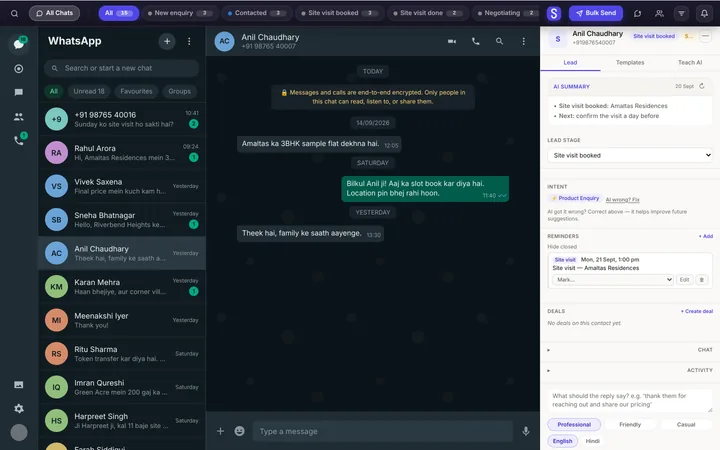This screenshot has width=720, height=450.
Task: Start a video call with Anil
Action: pos(452,41)
